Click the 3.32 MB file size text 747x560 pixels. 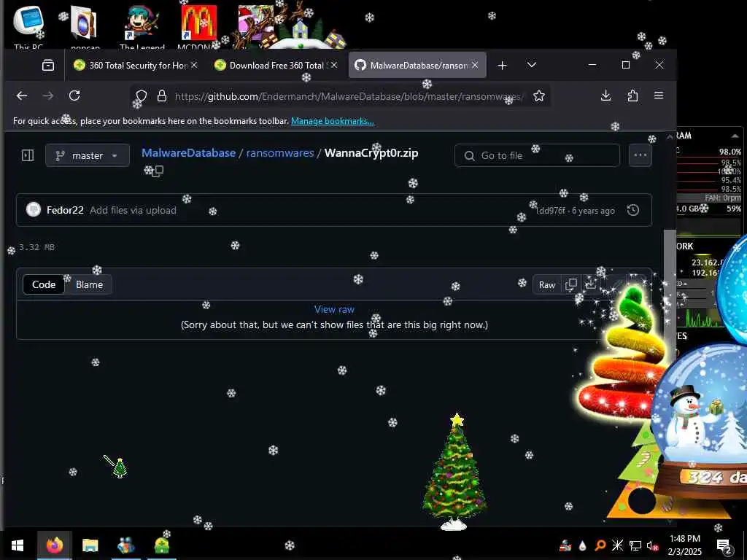36,247
